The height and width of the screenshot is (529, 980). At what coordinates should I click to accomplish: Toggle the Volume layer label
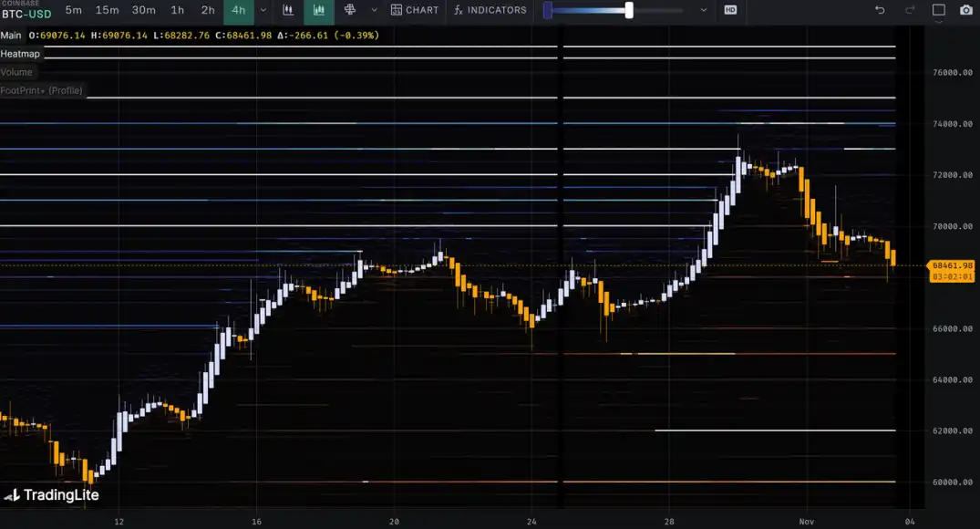point(16,72)
